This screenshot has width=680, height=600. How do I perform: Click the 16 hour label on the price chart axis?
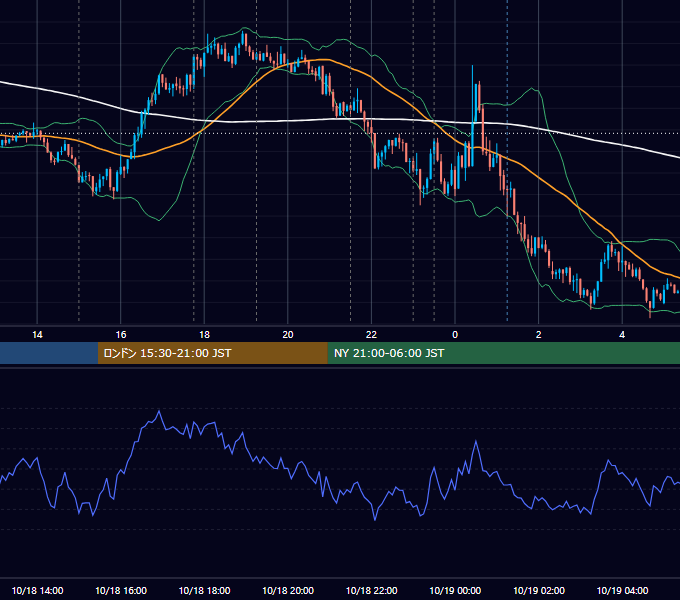(121, 335)
